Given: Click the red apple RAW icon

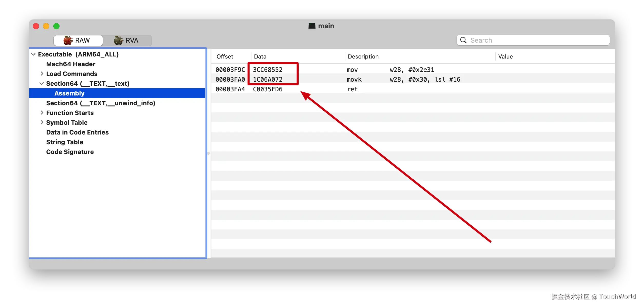Looking at the screenshot, I should [x=68, y=40].
